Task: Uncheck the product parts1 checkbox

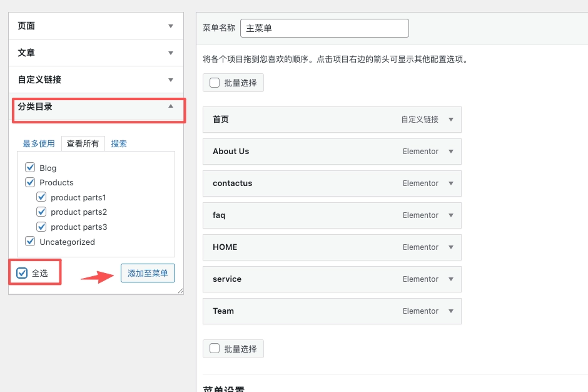Action: [41, 197]
